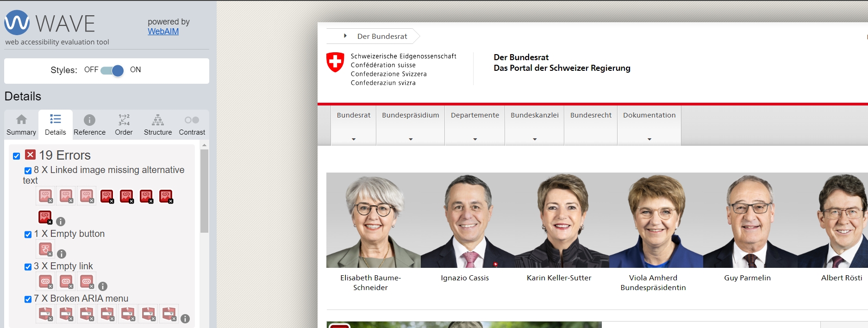Click the red X icon beside 19 Errors

pos(31,155)
